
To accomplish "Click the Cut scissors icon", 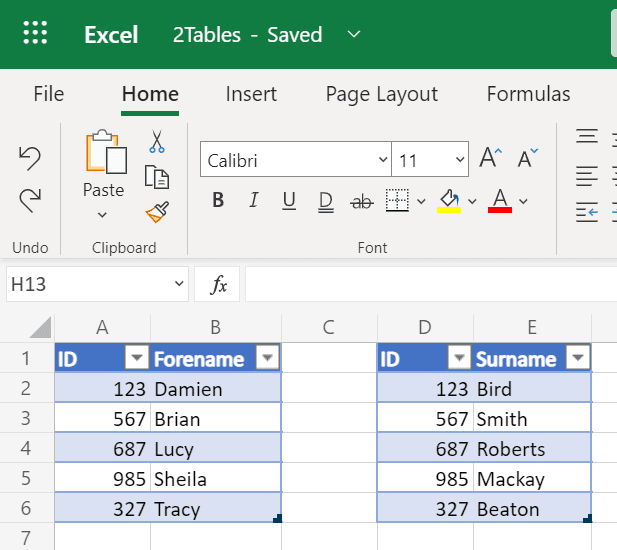I will pyautogui.click(x=157, y=142).
